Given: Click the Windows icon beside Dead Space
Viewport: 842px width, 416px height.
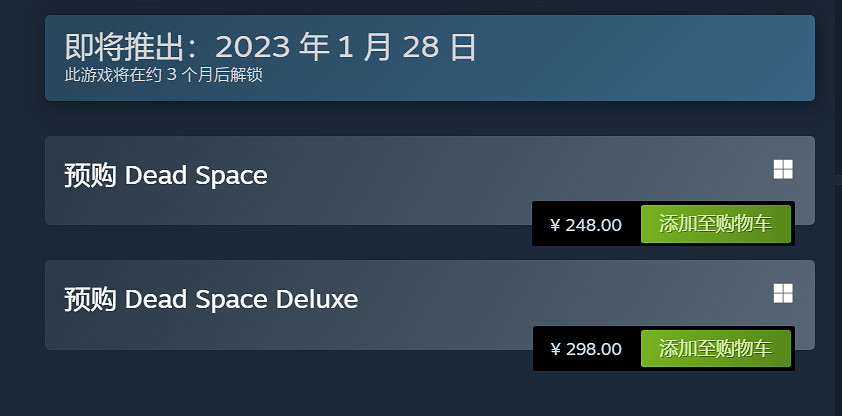Looking at the screenshot, I should pyautogui.click(x=782, y=170).
